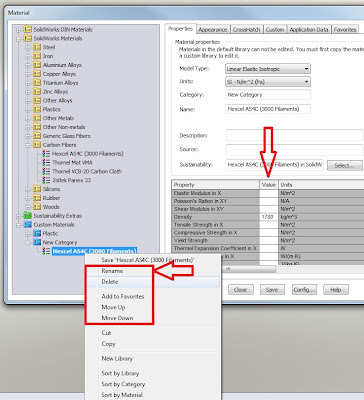
Task: Click the Config... button
Action: (x=304, y=290)
